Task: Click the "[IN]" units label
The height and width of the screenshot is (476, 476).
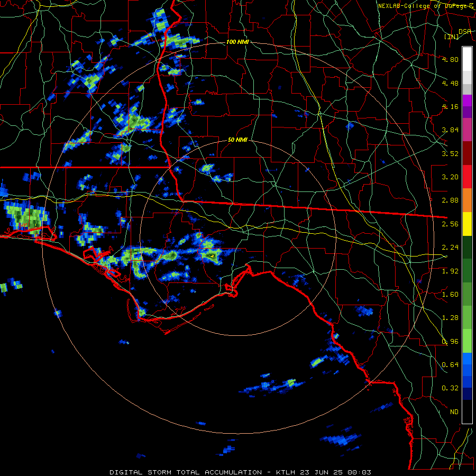Action: tap(452, 37)
